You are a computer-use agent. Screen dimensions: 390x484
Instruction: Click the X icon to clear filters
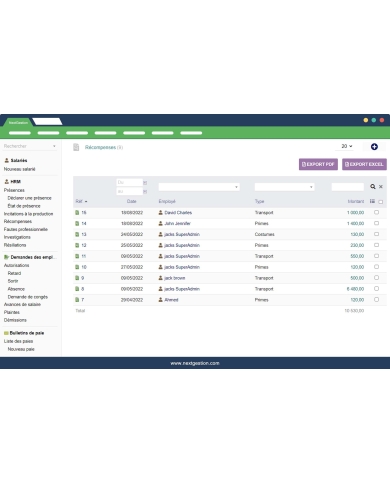[381, 187]
